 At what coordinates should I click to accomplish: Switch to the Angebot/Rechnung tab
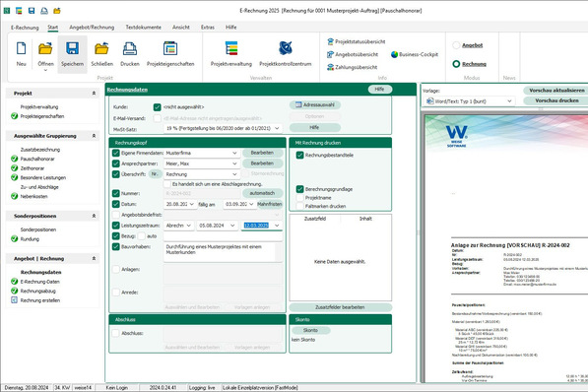coord(92,28)
